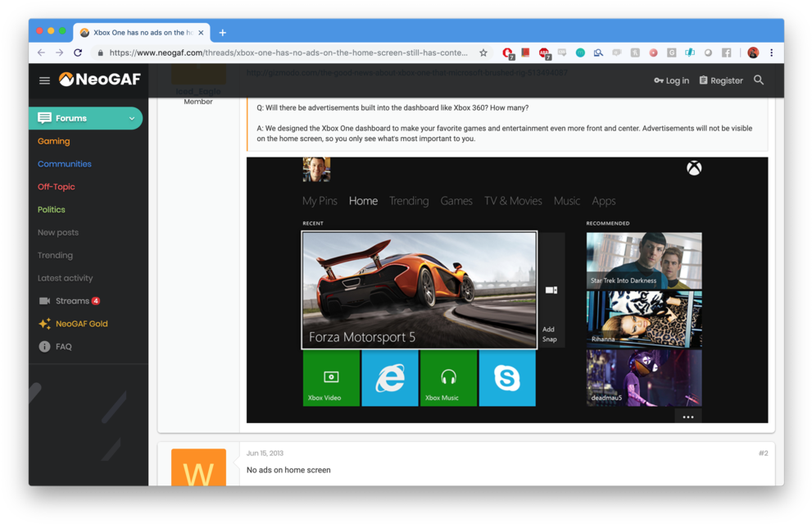Bookmark this page with the star
The image size is (812, 524).
coord(483,52)
